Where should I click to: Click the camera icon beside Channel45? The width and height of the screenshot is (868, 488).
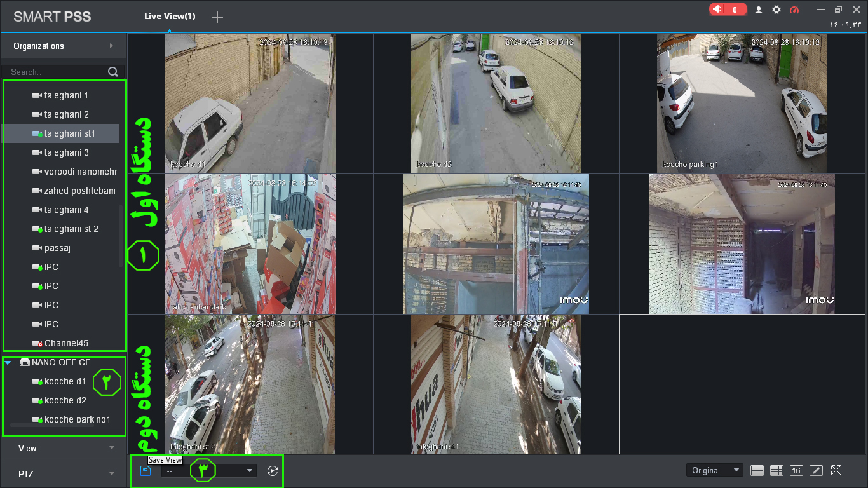tap(37, 343)
